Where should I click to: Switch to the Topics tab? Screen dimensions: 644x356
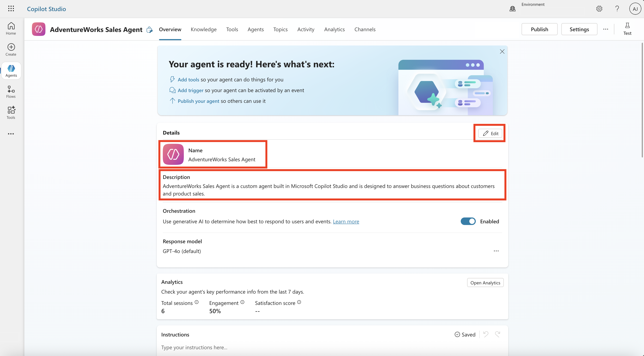coord(280,29)
